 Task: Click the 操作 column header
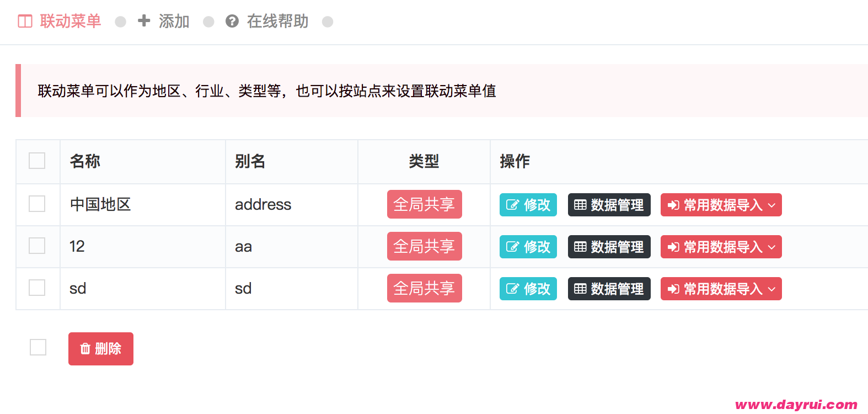[679, 162]
